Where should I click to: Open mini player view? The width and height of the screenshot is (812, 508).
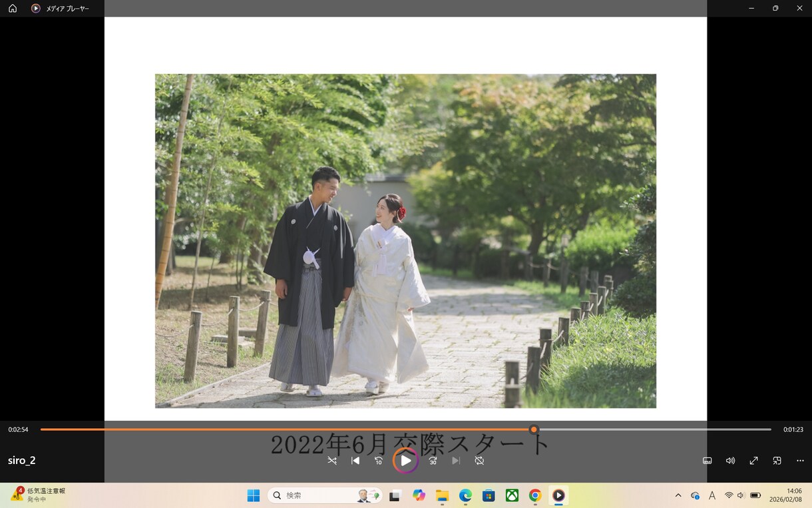(x=777, y=461)
